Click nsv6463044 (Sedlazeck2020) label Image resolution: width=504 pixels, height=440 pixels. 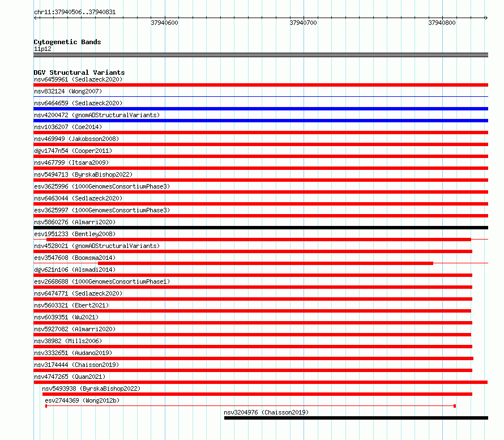point(78,198)
